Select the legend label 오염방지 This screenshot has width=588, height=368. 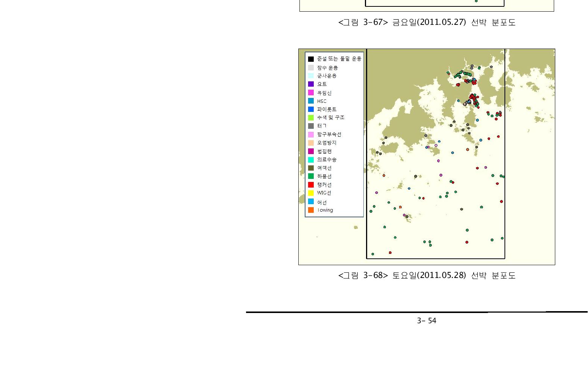pyautogui.click(x=327, y=143)
